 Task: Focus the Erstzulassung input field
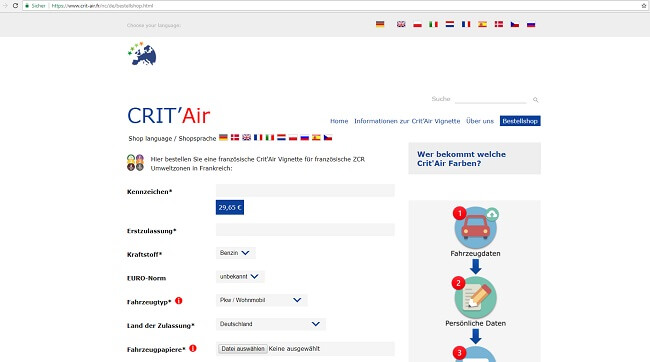click(305, 230)
